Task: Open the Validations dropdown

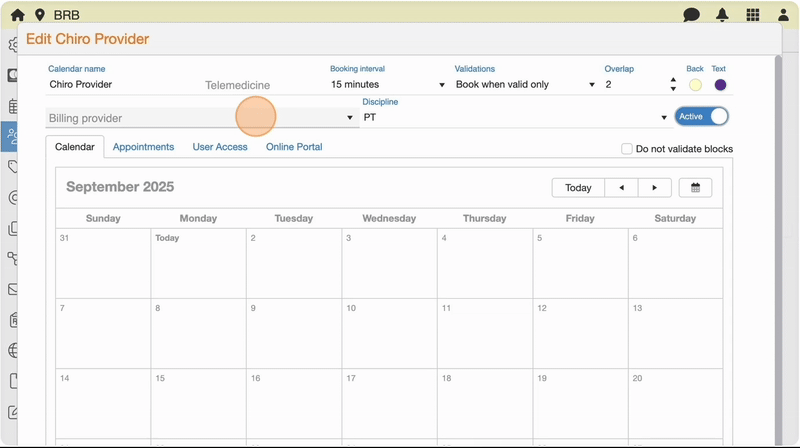Action: point(525,85)
